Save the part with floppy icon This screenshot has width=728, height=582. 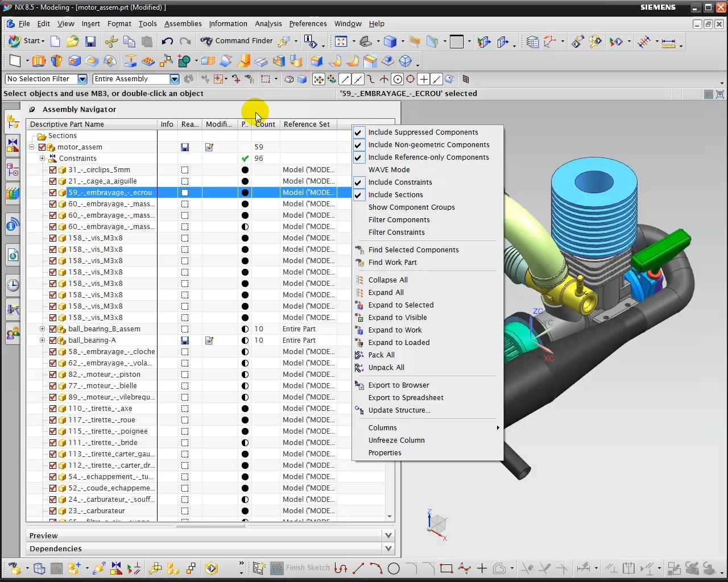pyautogui.click(x=90, y=41)
